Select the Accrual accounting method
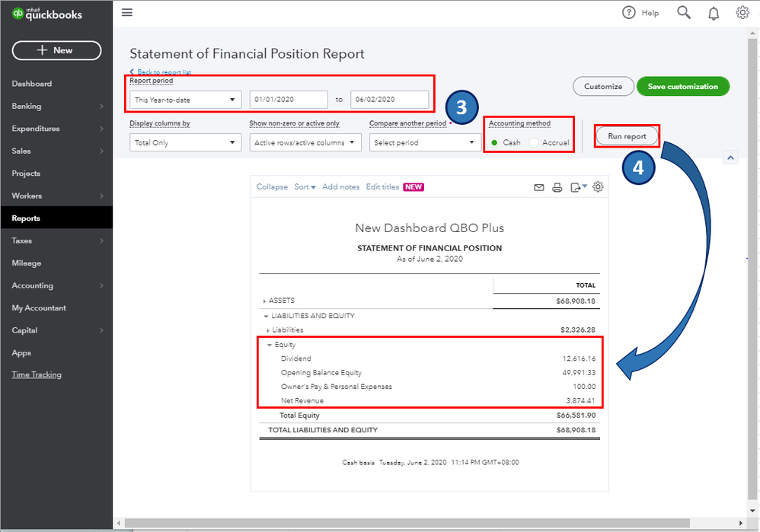 pos(534,142)
